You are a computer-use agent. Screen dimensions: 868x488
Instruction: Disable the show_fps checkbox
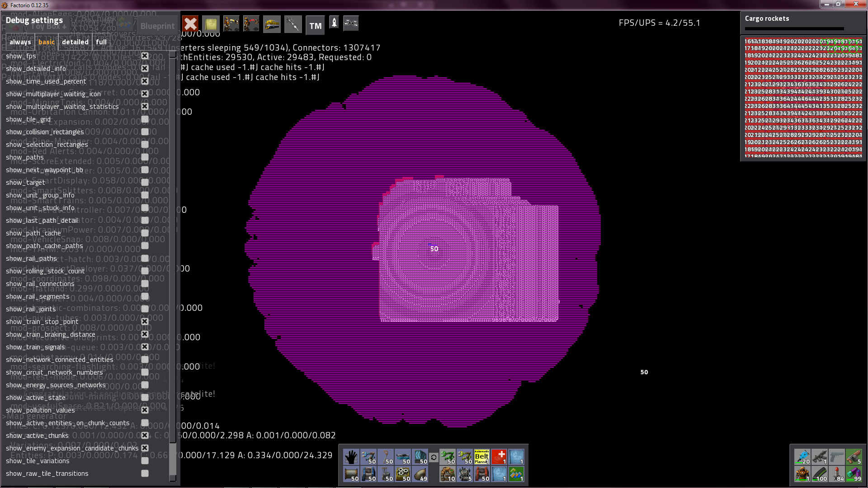tap(145, 56)
